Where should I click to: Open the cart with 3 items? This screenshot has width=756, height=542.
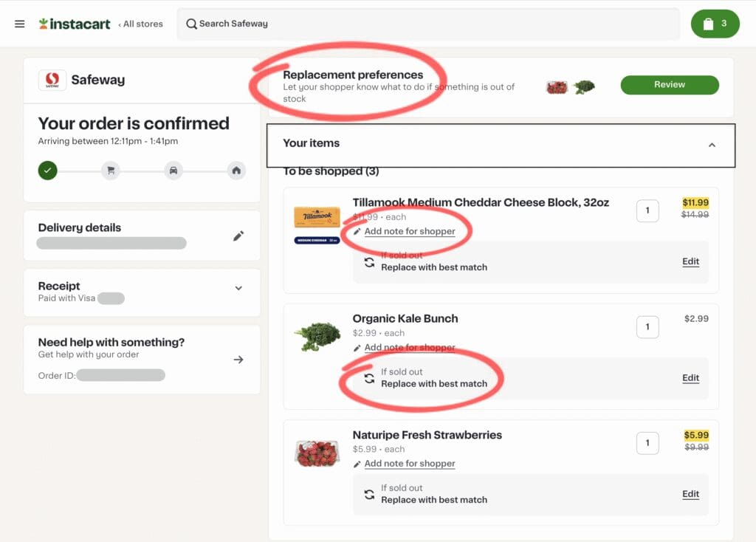point(715,24)
